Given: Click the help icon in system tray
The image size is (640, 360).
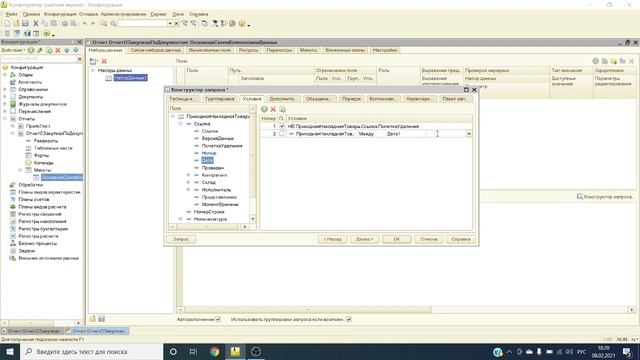Looking at the screenshot, I should pyautogui.click(x=497, y=352).
